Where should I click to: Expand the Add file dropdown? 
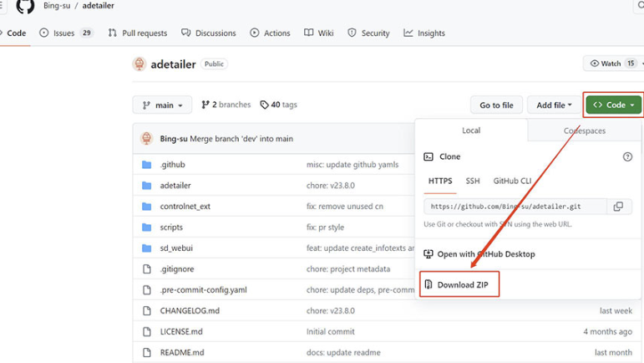[x=554, y=105]
